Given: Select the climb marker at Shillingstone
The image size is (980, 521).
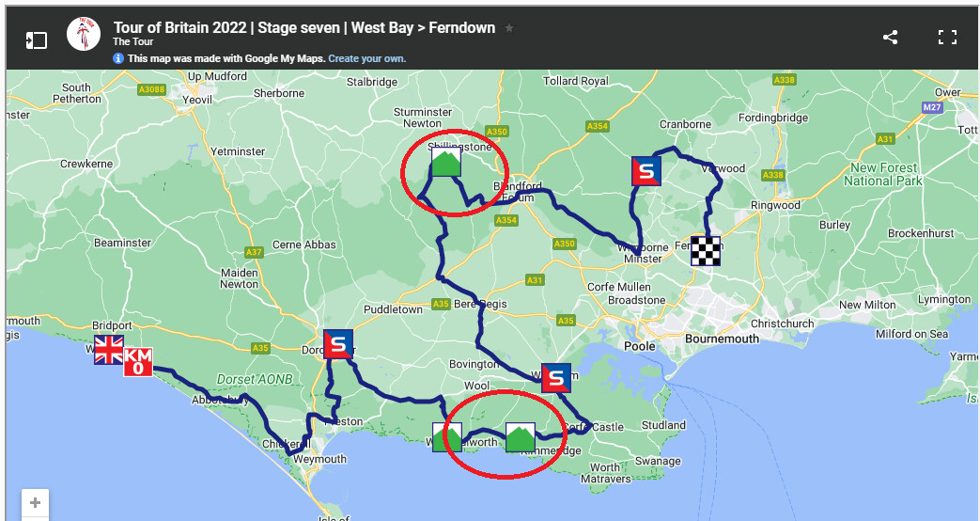Looking at the screenshot, I should click(x=446, y=162).
